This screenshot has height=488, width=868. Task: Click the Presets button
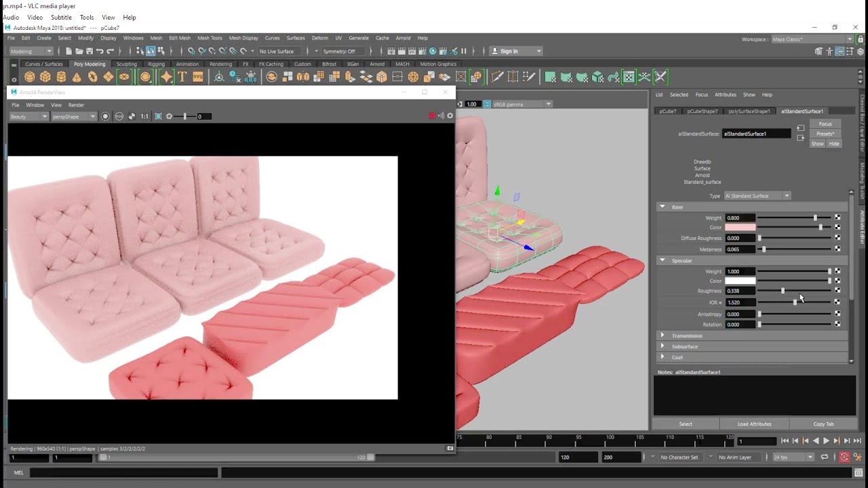[825, 134]
